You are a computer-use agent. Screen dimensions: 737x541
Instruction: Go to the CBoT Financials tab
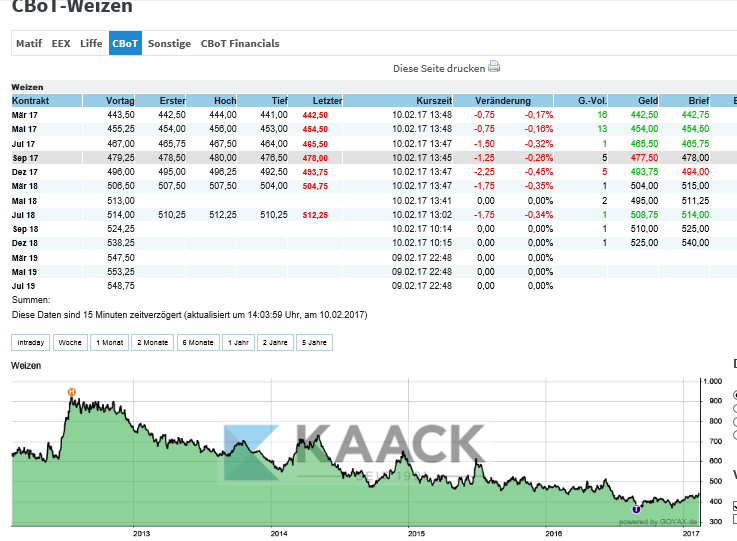(240, 44)
